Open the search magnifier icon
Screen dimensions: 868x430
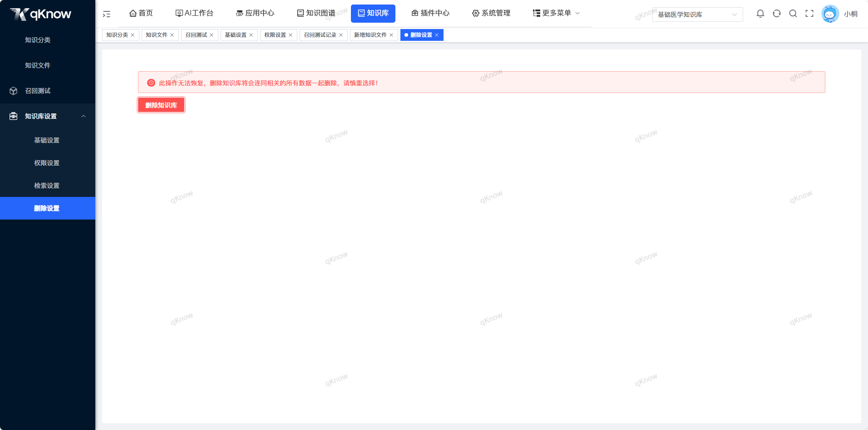793,14
